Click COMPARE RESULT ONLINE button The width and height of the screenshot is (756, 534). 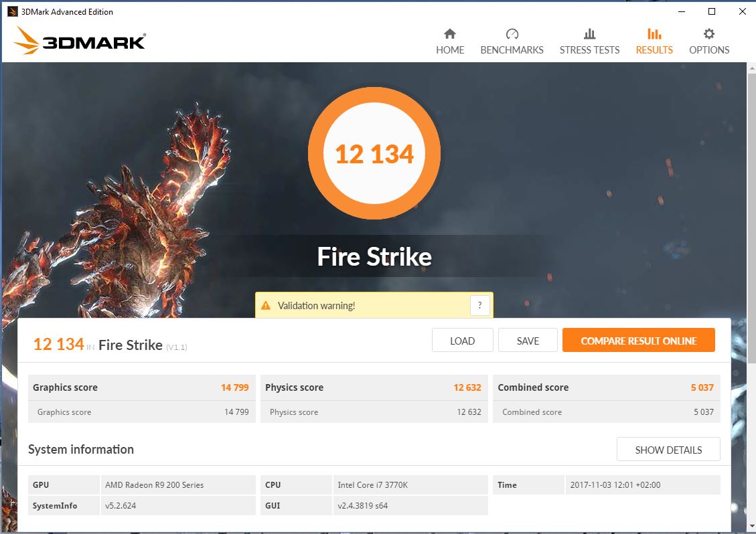point(638,341)
